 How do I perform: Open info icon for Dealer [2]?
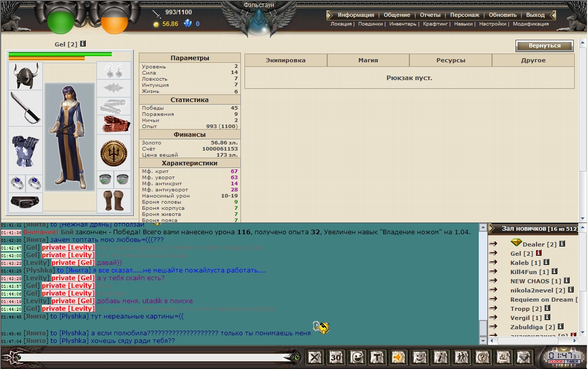(x=562, y=244)
